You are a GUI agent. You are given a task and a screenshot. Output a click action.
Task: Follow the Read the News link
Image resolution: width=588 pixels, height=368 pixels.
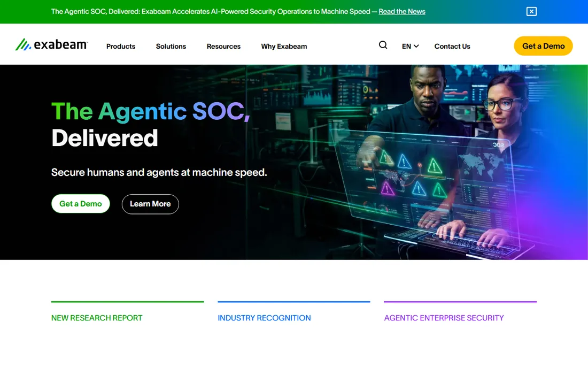click(402, 12)
